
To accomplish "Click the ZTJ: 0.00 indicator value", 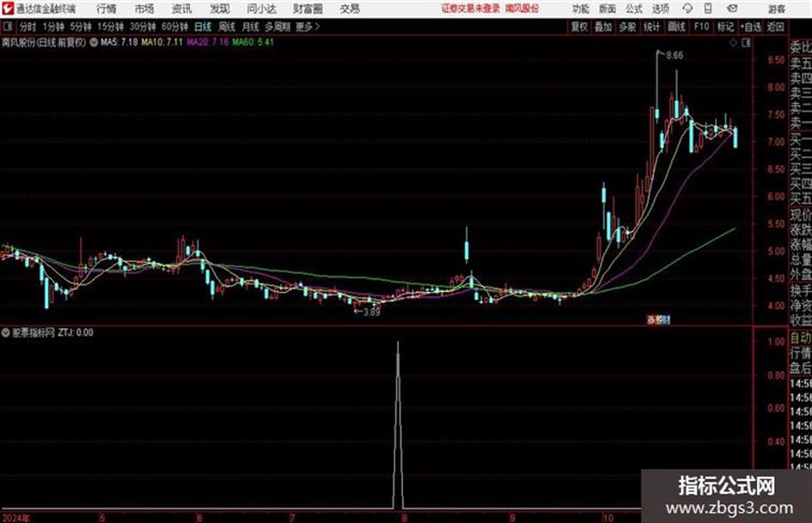I will [76, 332].
